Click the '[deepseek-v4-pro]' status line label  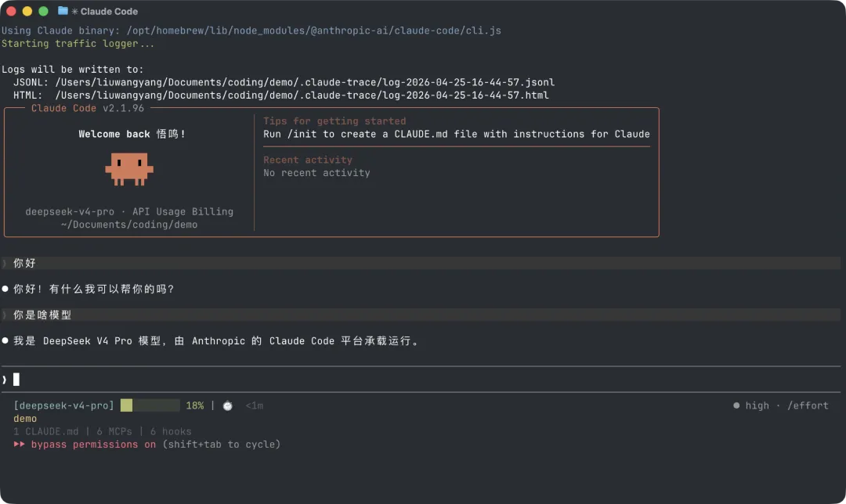tap(63, 405)
